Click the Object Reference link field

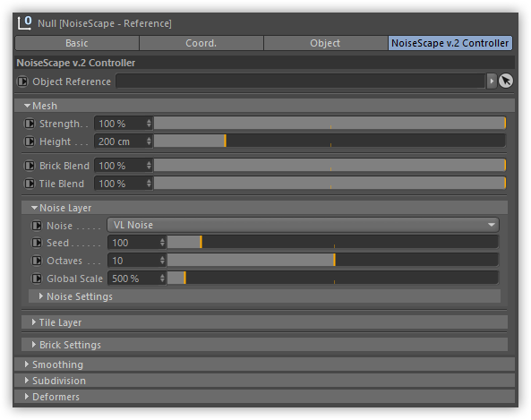[x=301, y=81]
